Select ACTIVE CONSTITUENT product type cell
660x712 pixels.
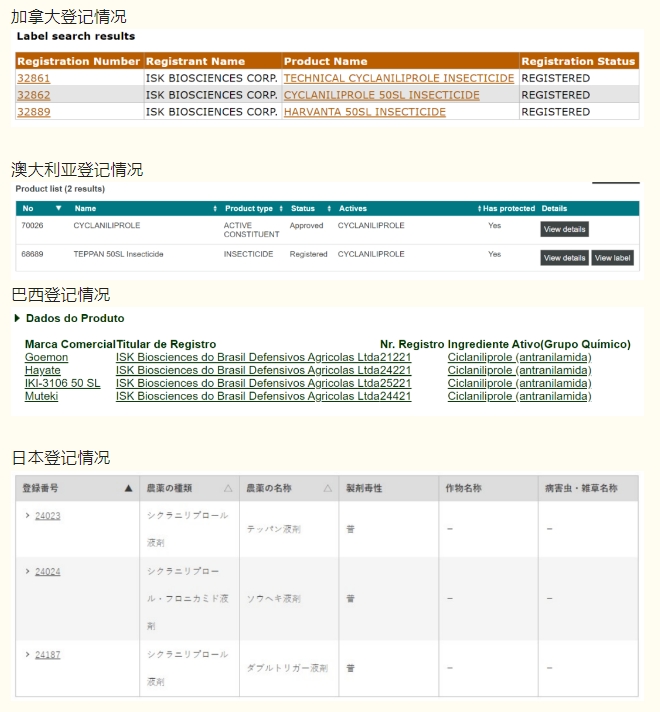[251, 230]
